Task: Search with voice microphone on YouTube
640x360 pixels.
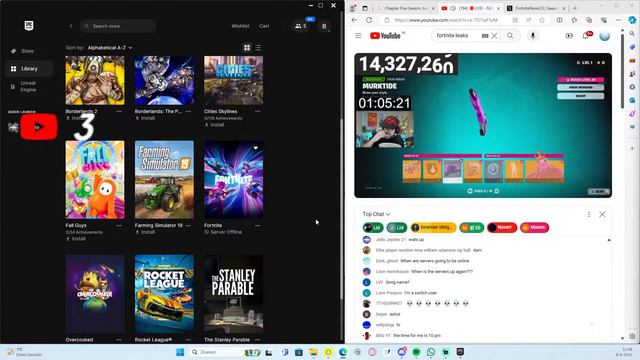Action: pos(533,36)
